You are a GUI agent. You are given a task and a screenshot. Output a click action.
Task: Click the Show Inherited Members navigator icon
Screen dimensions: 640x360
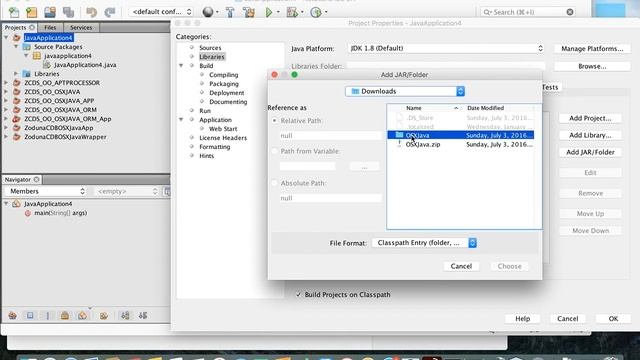(x=13, y=316)
